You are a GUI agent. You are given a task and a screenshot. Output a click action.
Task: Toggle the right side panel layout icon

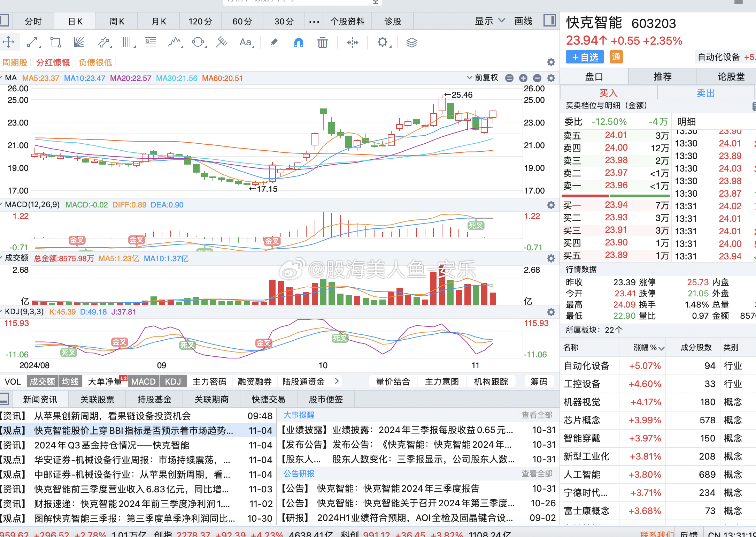click(x=550, y=20)
